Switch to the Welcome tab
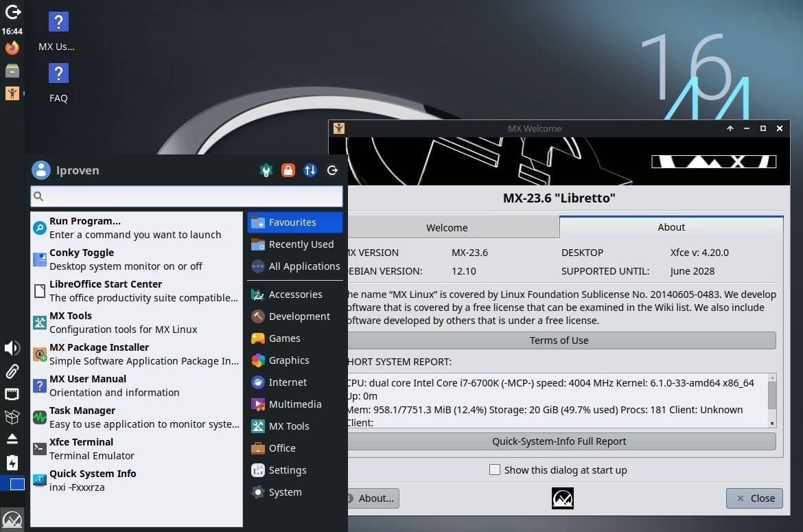Image resolution: width=803 pixels, height=532 pixels. click(453, 227)
